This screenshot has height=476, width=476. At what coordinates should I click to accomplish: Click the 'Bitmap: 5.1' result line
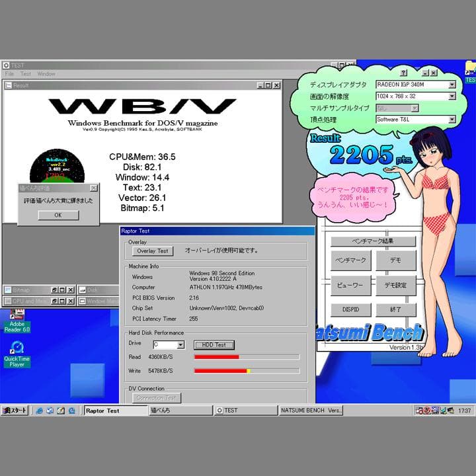tap(142, 208)
